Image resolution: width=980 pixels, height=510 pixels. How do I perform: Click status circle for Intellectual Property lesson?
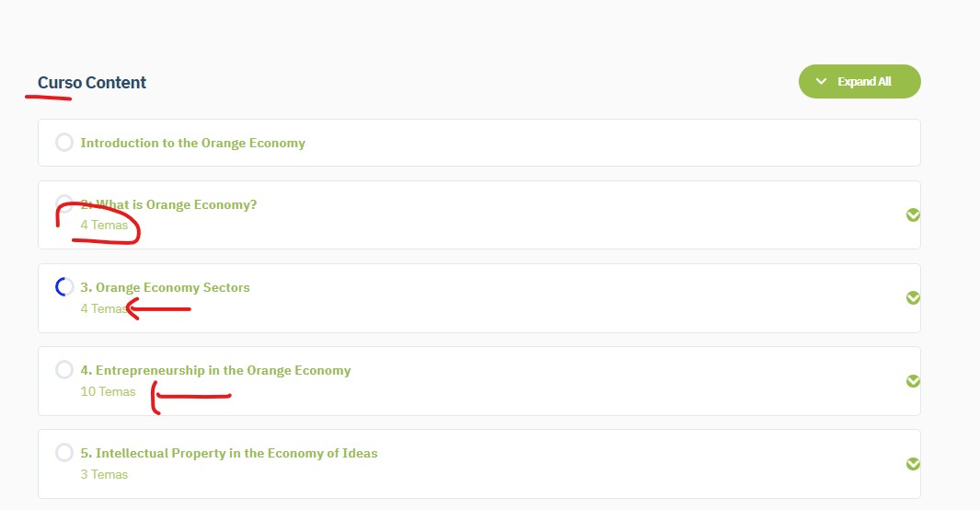pyautogui.click(x=64, y=453)
